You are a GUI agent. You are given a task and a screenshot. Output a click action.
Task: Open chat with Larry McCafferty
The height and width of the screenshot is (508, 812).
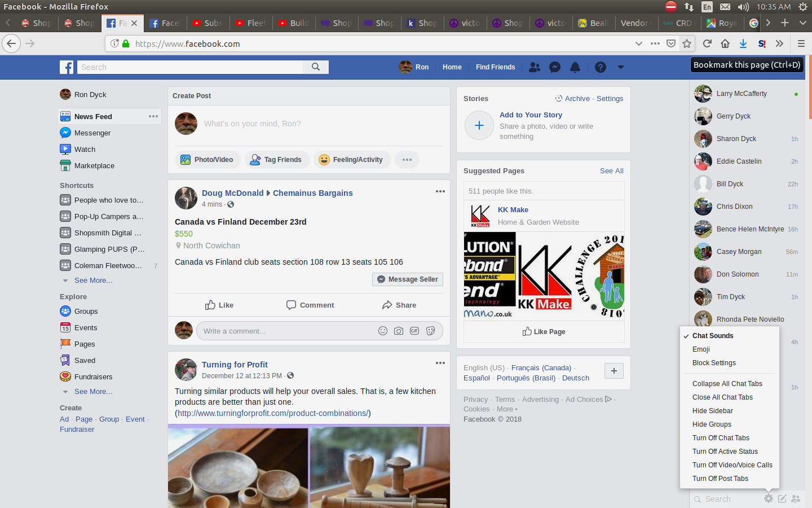point(747,94)
